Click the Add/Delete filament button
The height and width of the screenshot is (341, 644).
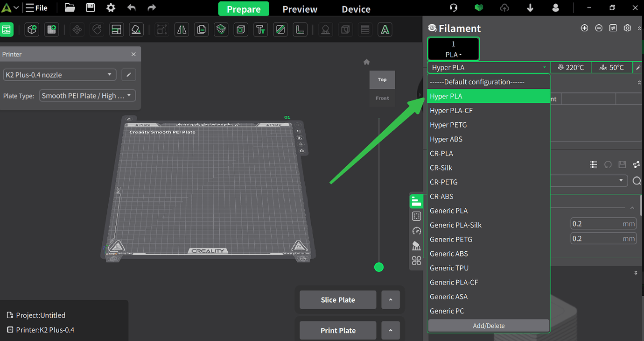(489, 326)
